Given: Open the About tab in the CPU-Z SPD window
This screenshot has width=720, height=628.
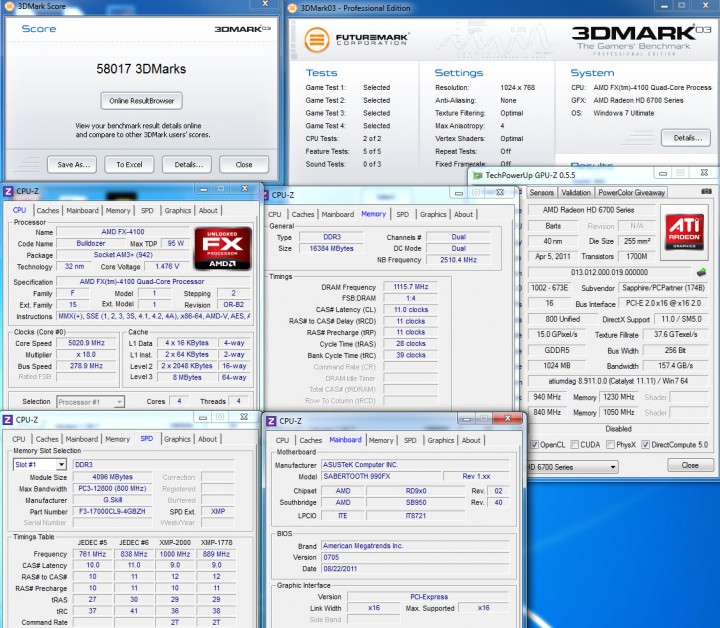Looking at the screenshot, I should (208, 439).
